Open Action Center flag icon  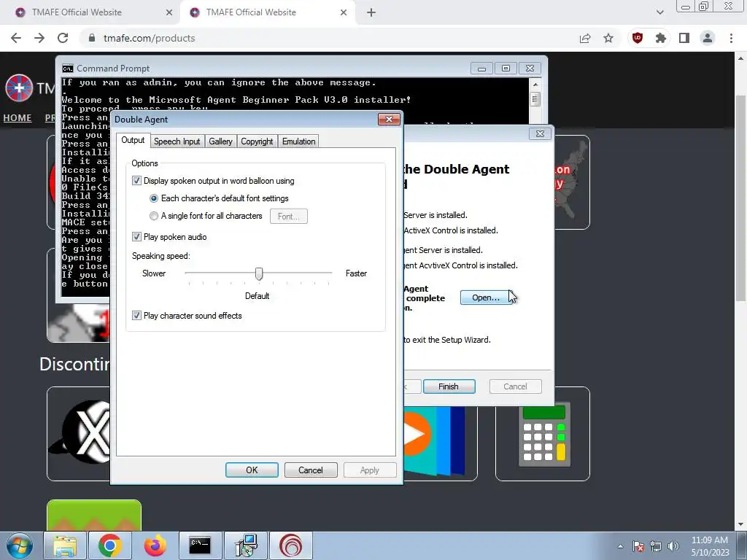click(x=638, y=546)
